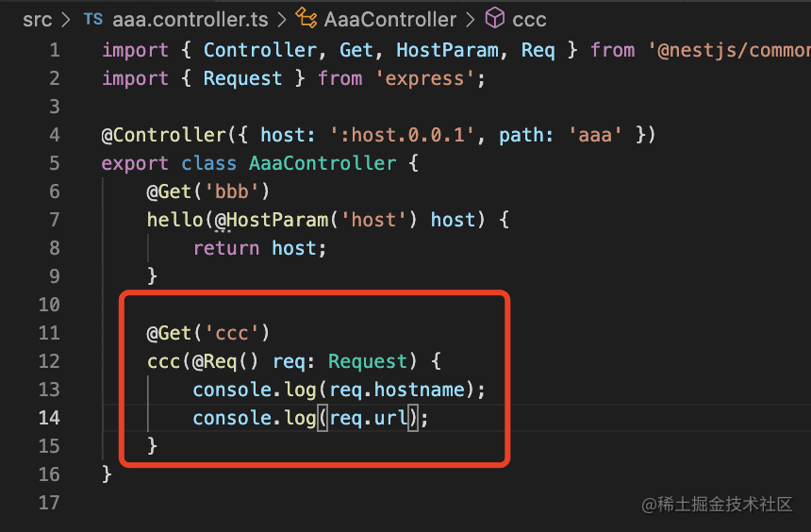
Task: Click the HostParam import on line 1
Action: click(x=447, y=50)
